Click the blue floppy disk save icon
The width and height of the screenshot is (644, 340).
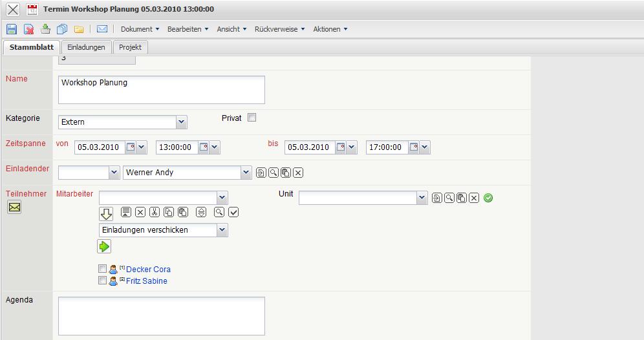click(x=12, y=29)
